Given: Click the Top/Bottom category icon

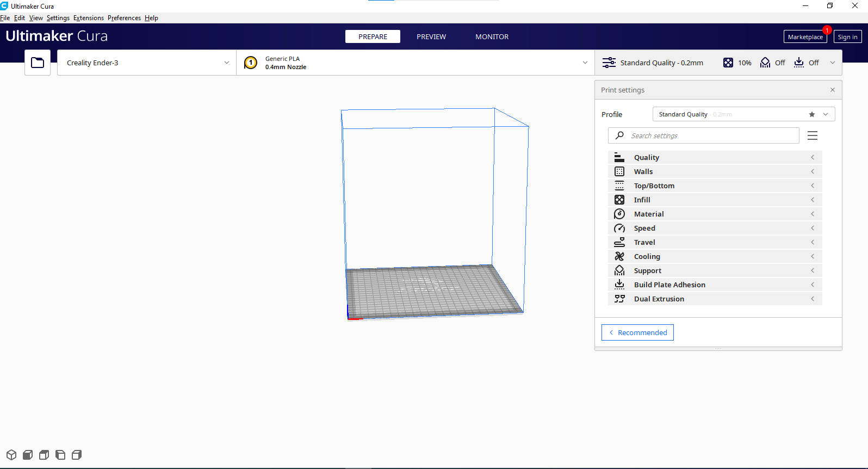Looking at the screenshot, I should point(619,186).
